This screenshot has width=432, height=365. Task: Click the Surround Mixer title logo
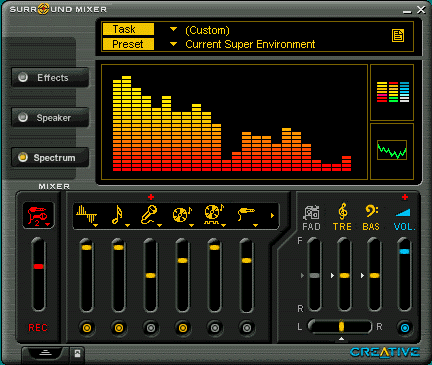point(58,9)
